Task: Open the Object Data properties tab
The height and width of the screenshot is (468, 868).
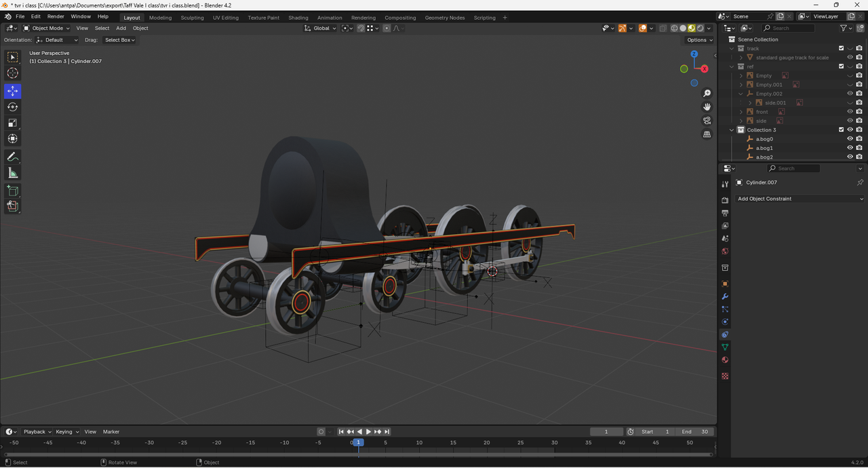Action: [x=725, y=347]
